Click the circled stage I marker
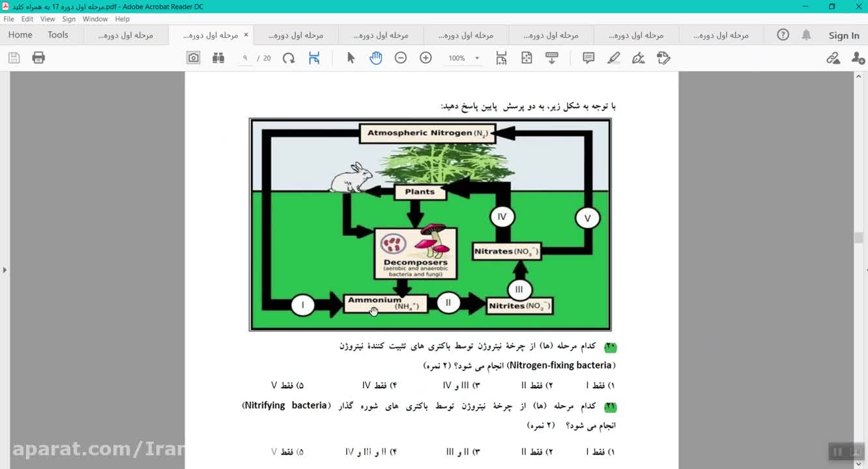 (x=303, y=305)
